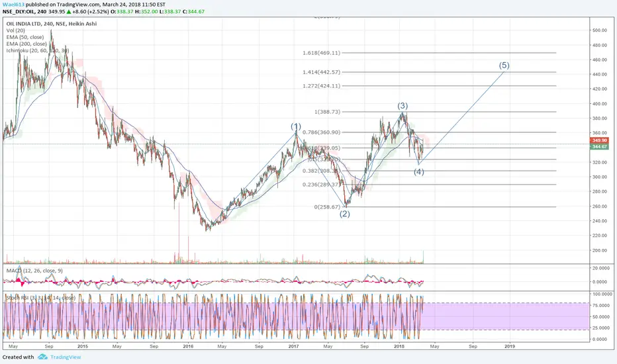Select the Vol (20) indicator label
The image size is (617, 364).
[x=15, y=30]
